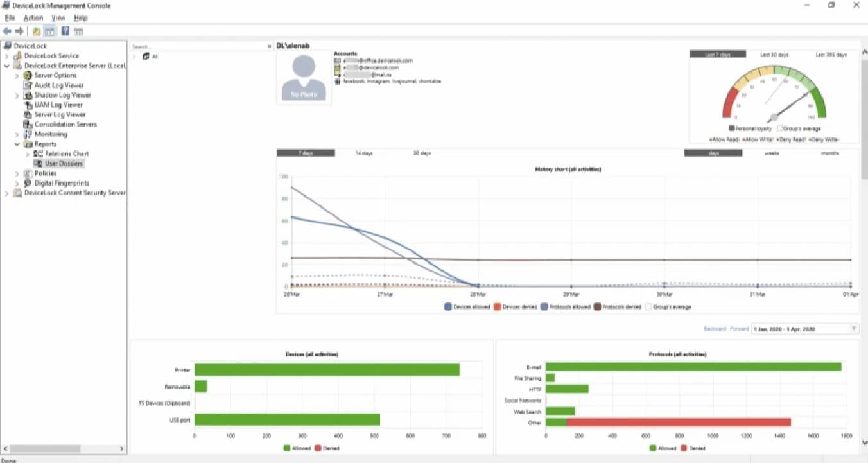Click the Server Options gear icon
The height and width of the screenshot is (463, 868).
point(28,75)
